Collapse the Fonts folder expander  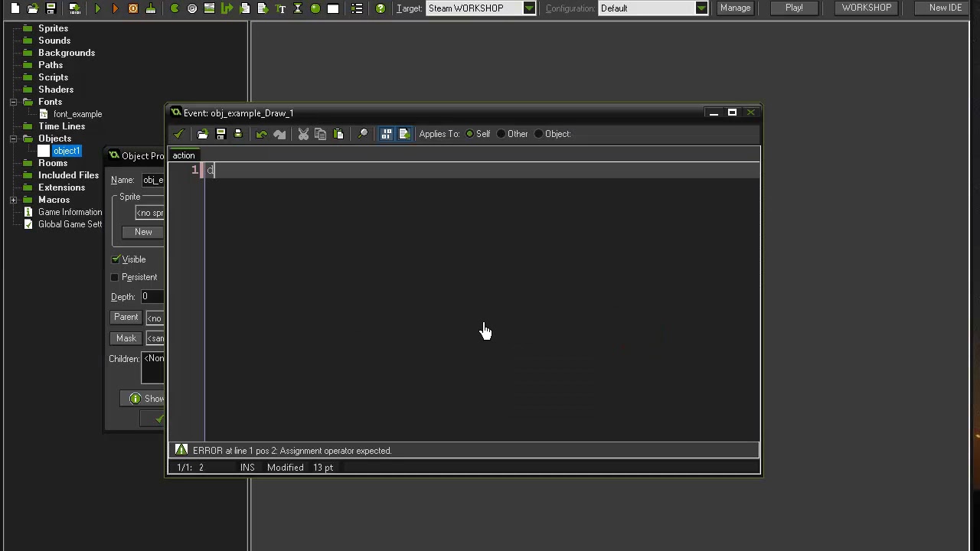click(x=14, y=102)
